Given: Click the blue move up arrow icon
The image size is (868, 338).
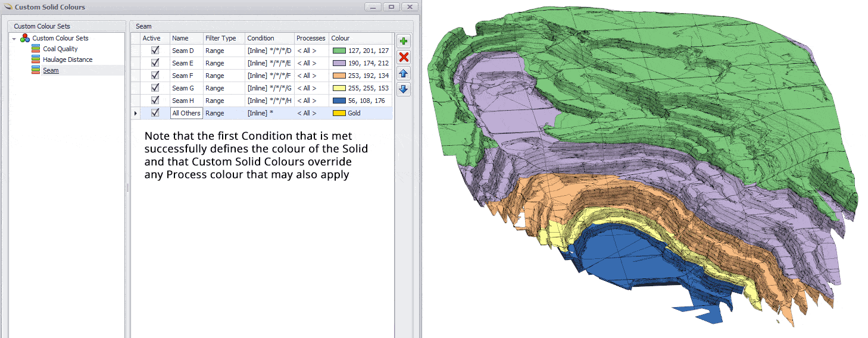Looking at the screenshot, I should 404,73.
